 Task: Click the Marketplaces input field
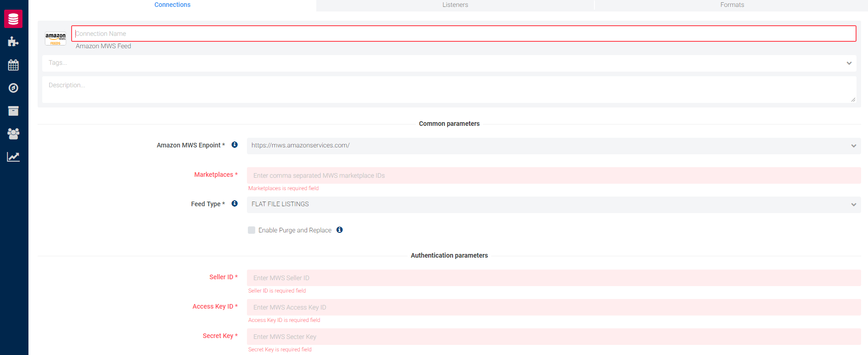(x=554, y=175)
